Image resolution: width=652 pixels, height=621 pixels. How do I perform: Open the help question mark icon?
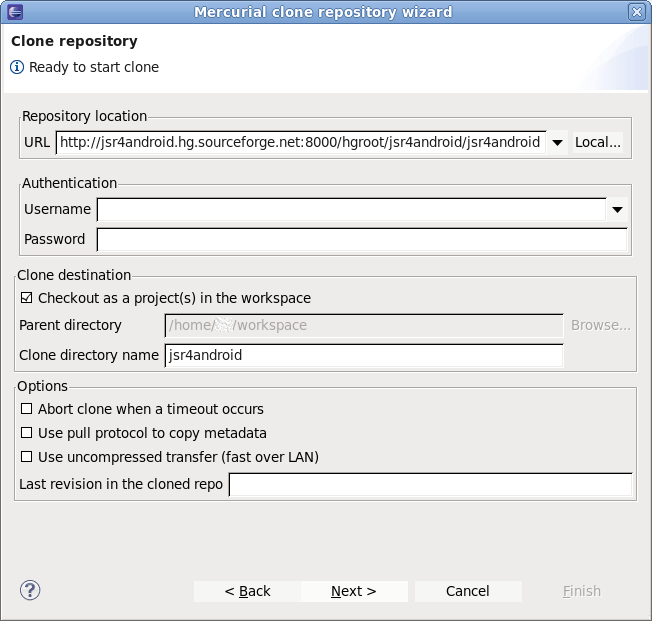pos(30,590)
